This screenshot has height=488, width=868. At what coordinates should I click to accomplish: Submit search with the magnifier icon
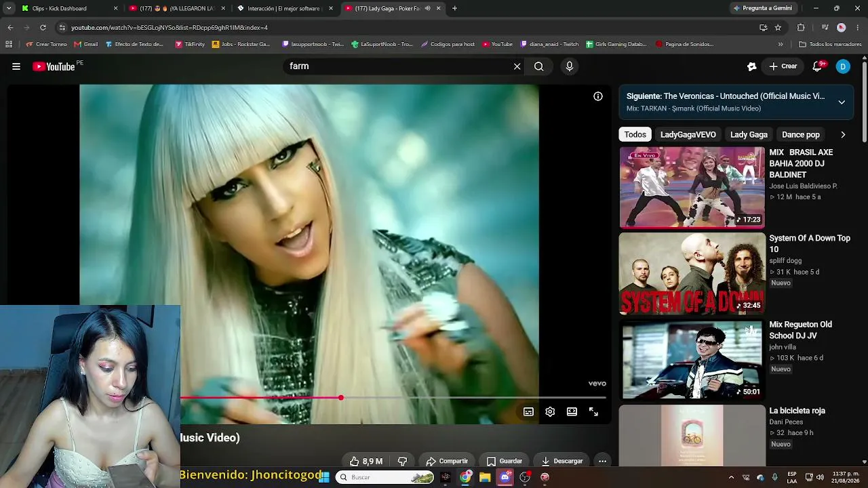tap(538, 66)
